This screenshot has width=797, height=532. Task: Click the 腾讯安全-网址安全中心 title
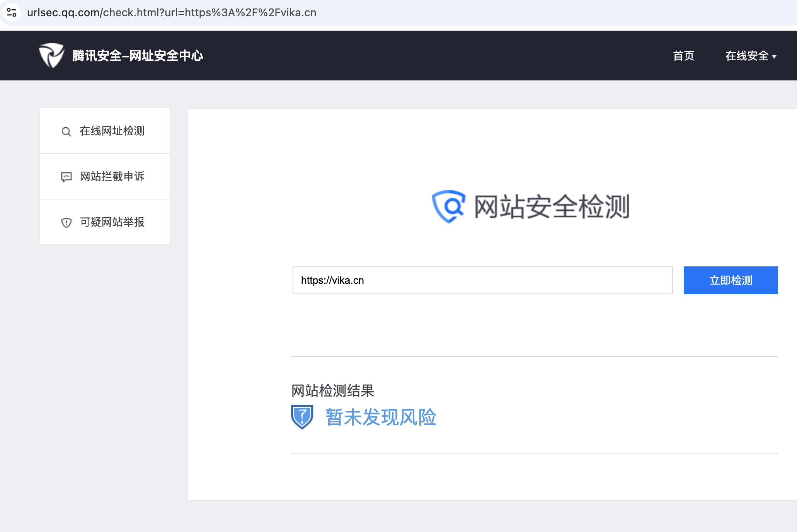[138, 56]
